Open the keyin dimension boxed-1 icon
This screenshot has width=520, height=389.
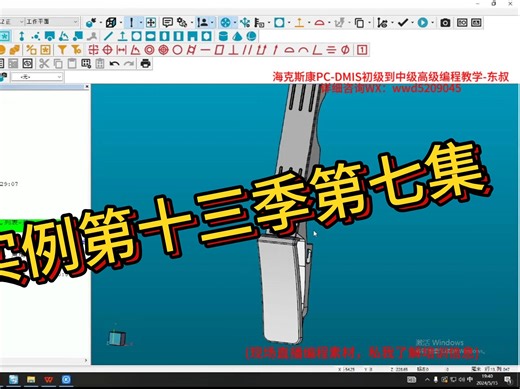pyautogui.click(x=362, y=50)
